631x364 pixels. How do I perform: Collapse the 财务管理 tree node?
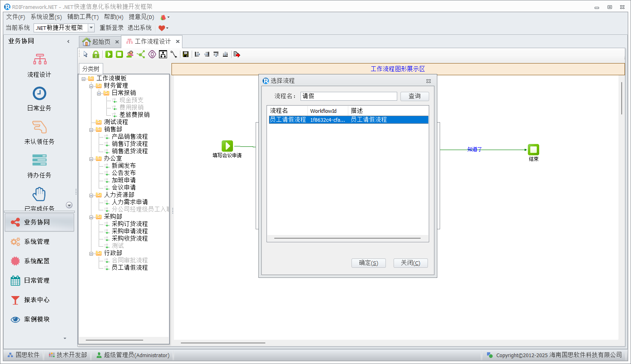[x=91, y=86]
